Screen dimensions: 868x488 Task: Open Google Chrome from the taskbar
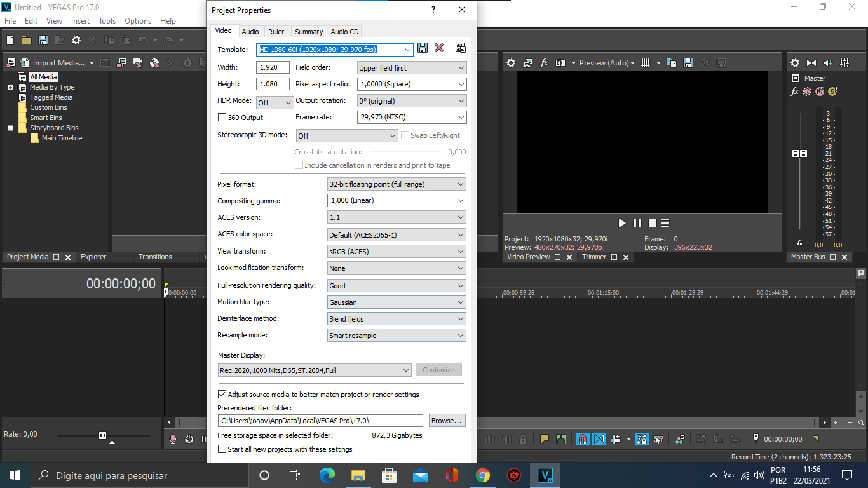click(x=483, y=475)
